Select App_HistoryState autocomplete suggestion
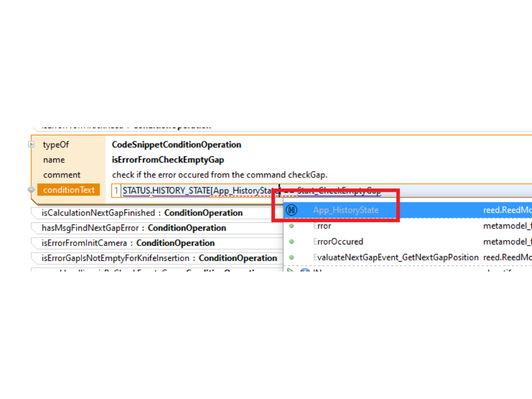 (346, 210)
